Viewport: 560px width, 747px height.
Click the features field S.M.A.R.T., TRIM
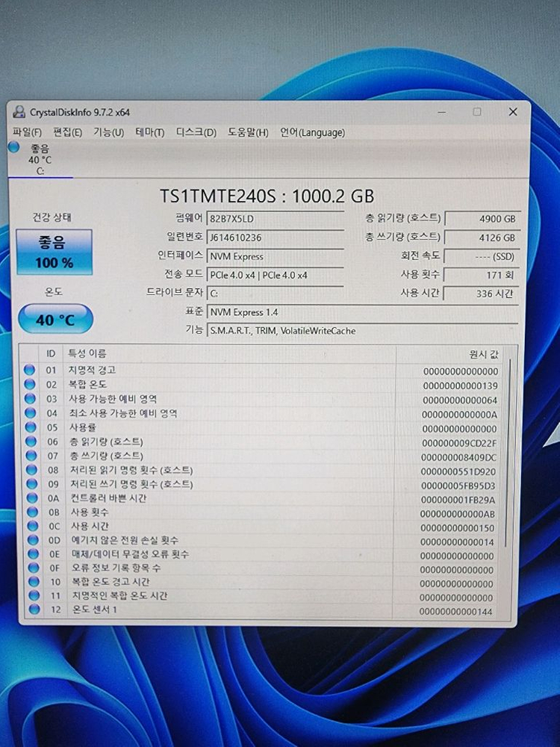point(363,331)
